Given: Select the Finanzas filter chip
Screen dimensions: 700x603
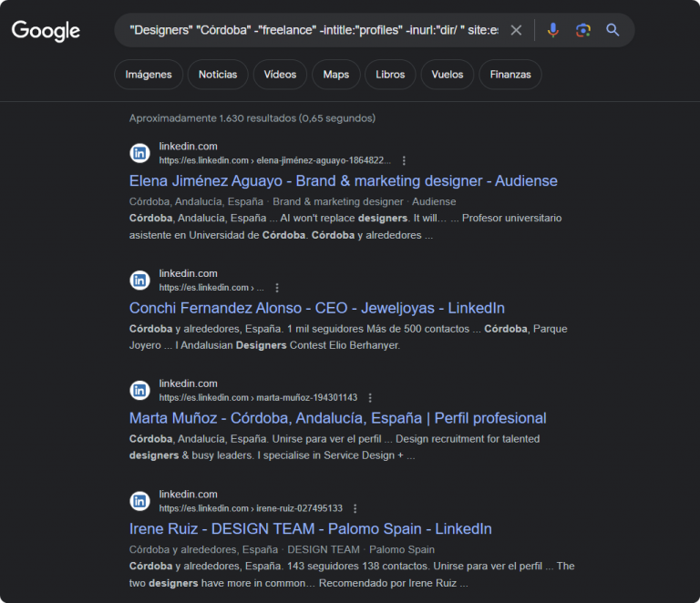Looking at the screenshot, I should 510,75.
